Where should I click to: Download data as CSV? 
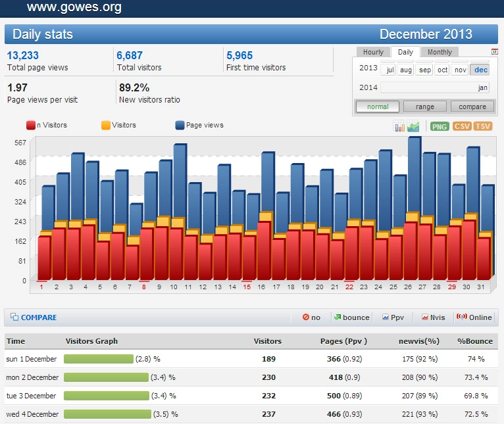461,126
